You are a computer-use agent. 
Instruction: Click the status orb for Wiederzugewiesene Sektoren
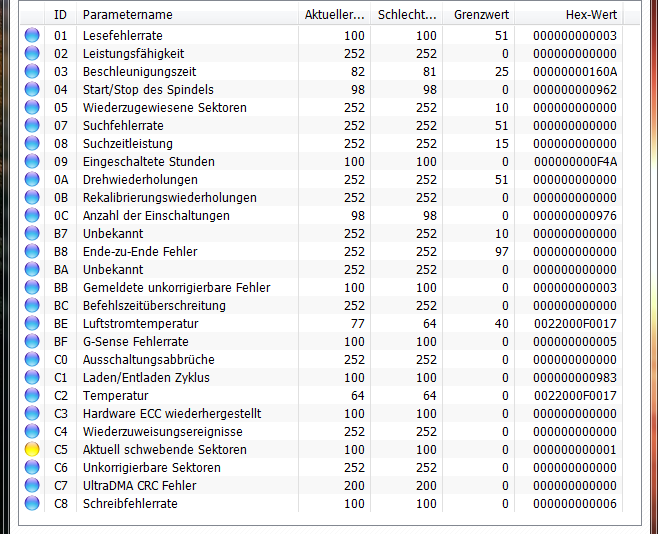click(x=32, y=107)
